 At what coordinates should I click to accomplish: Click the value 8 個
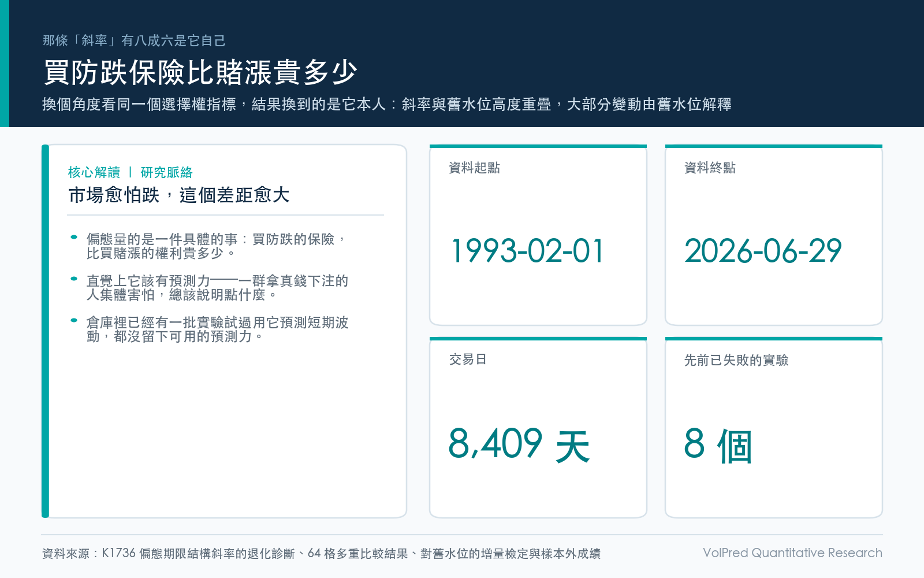[718, 445]
